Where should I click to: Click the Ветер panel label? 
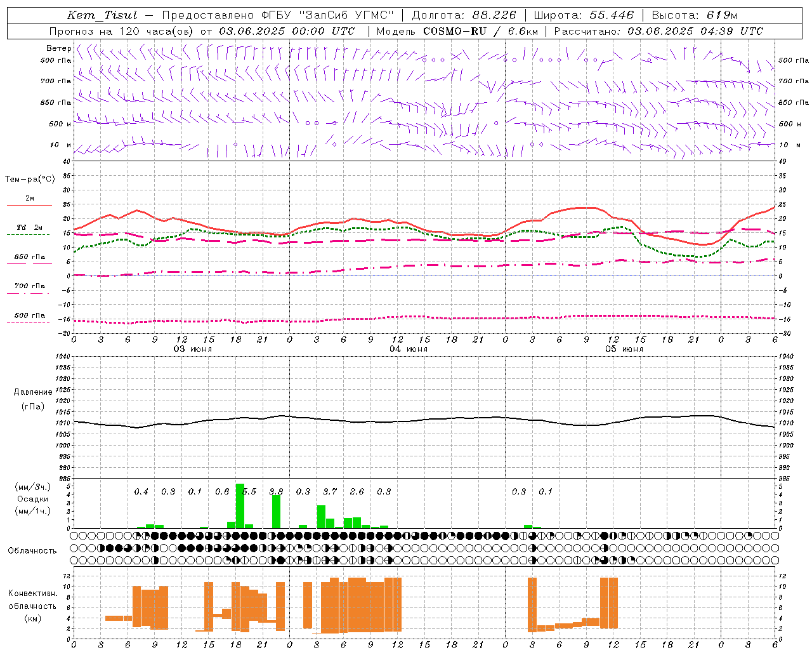click(x=58, y=48)
